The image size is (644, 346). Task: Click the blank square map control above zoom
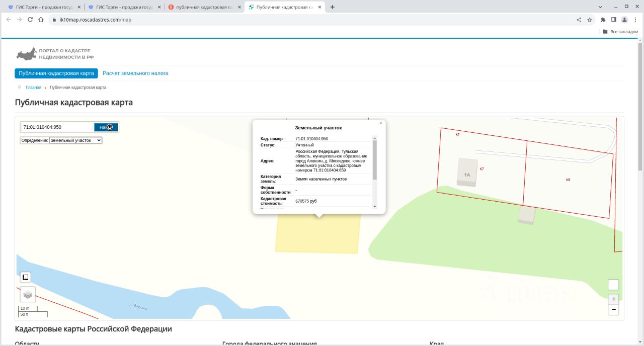[613, 285]
